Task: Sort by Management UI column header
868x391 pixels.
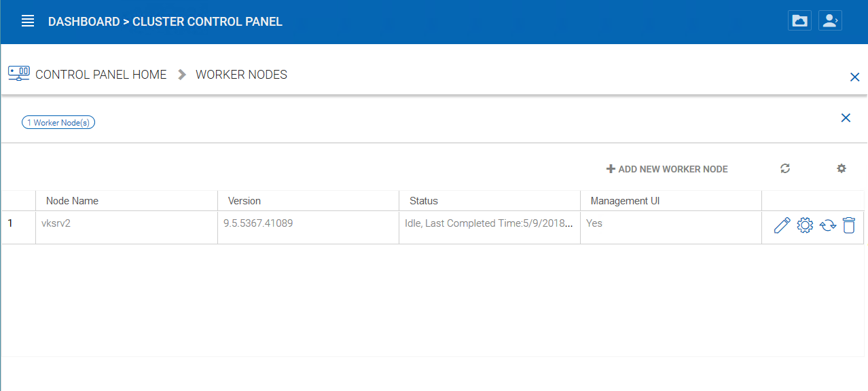Action: (x=671, y=201)
